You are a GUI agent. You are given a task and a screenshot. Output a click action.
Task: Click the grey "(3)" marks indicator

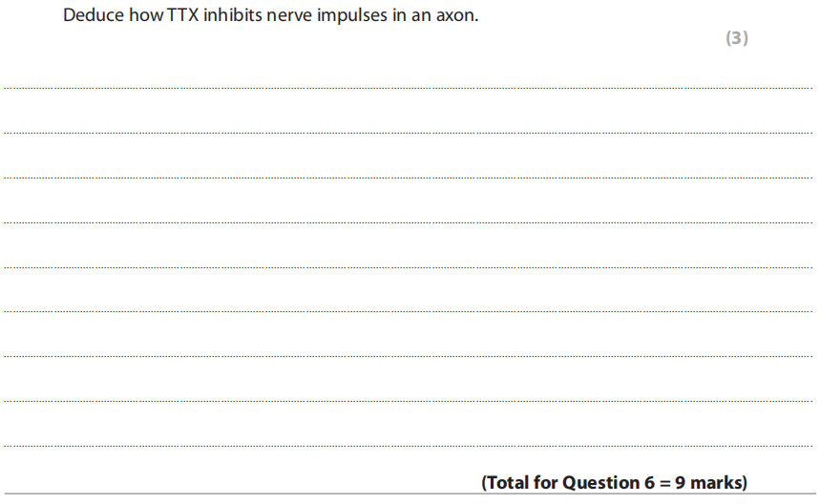tap(736, 38)
